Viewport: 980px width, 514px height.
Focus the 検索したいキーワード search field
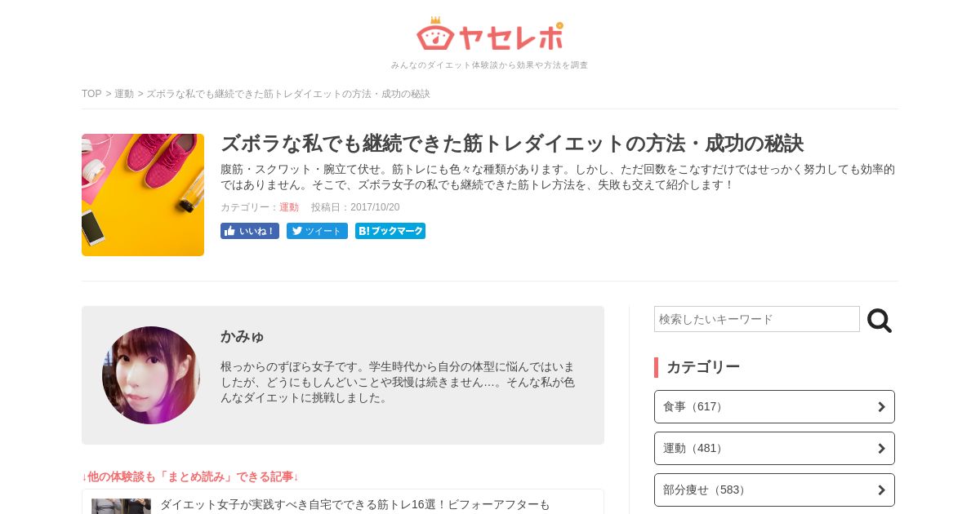(757, 319)
